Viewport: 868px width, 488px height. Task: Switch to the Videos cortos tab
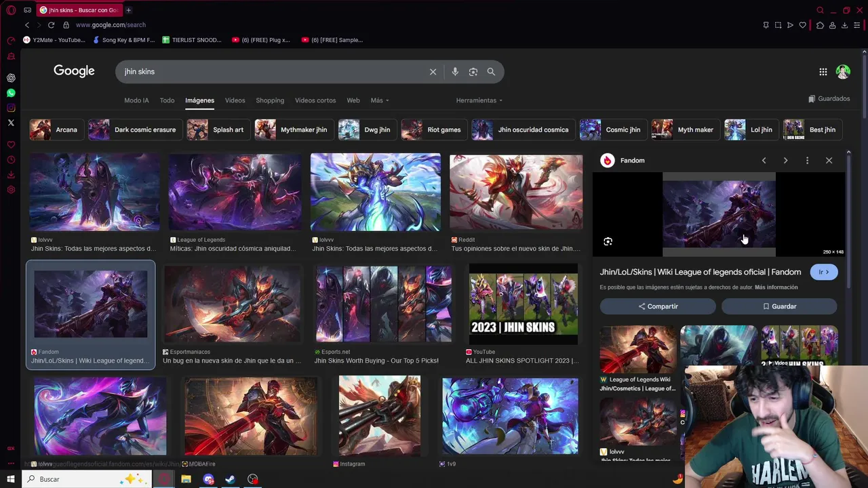pos(315,100)
